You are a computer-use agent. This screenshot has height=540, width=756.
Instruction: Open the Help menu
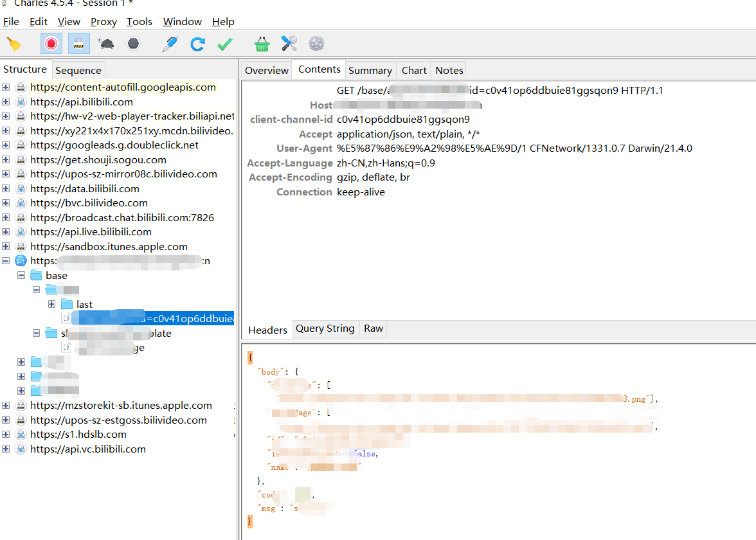(x=223, y=22)
